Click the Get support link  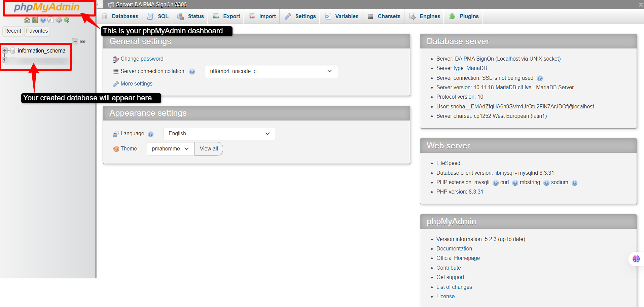[x=450, y=277]
